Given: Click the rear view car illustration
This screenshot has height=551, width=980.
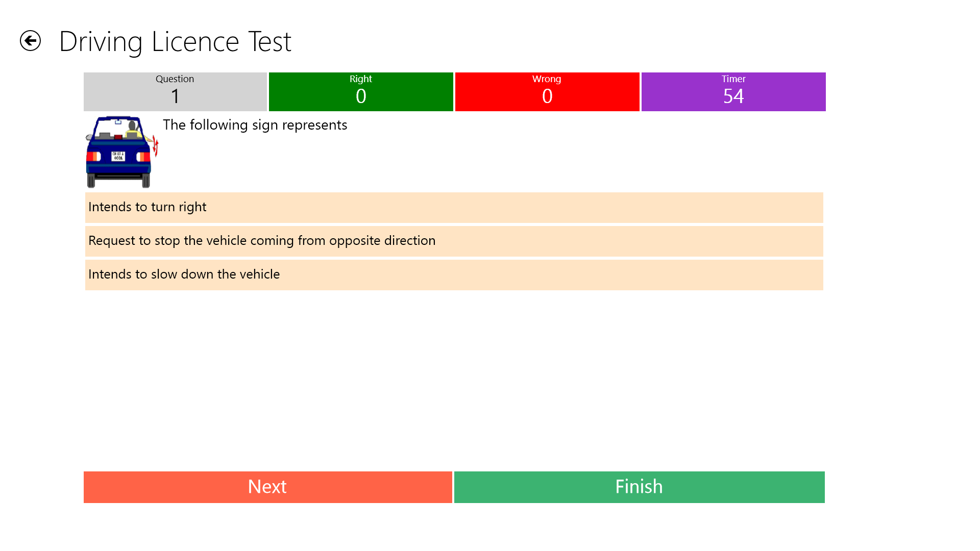Looking at the screenshot, I should point(120,152).
